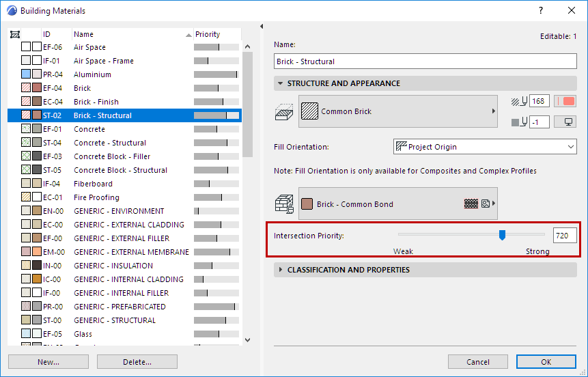Select GENERIC - EXTERNAL MEMBRANE material
This screenshot has width=588, height=377.
coord(124,252)
